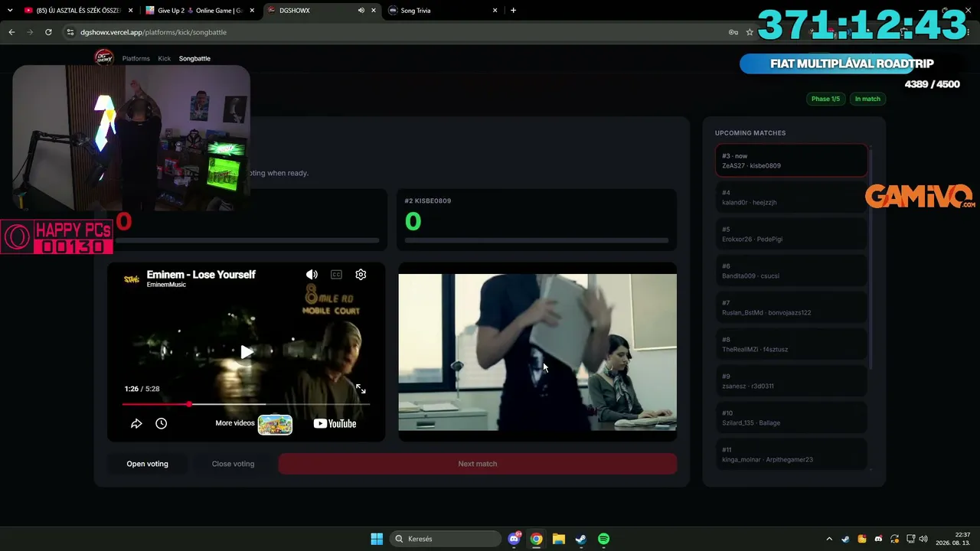980x551 pixels.
Task: Select match #9 zsanesz vs r3d0311
Action: tap(792, 381)
